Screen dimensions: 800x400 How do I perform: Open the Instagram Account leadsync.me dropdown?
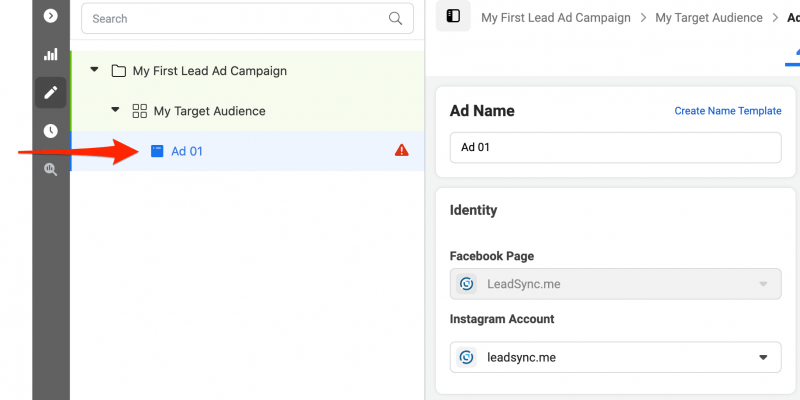click(615, 357)
